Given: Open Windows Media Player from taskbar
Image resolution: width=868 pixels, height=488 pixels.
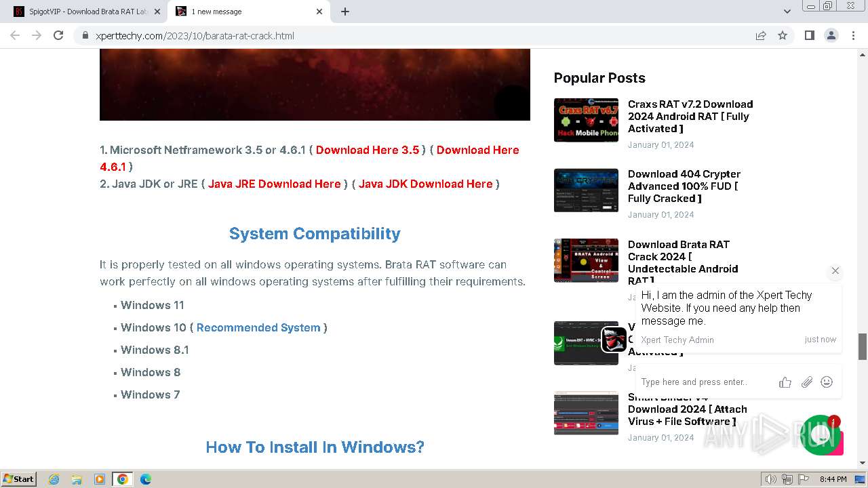Looking at the screenshot, I should tap(100, 479).
